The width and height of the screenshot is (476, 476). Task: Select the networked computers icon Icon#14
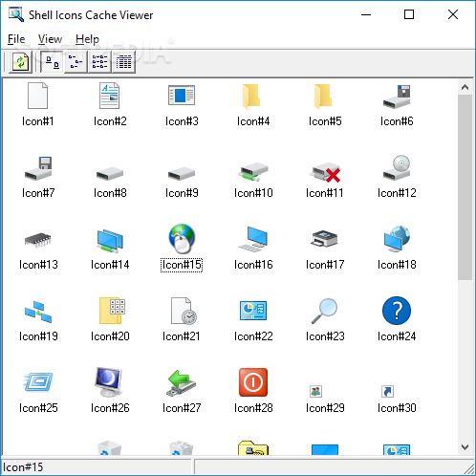tap(110, 241)
